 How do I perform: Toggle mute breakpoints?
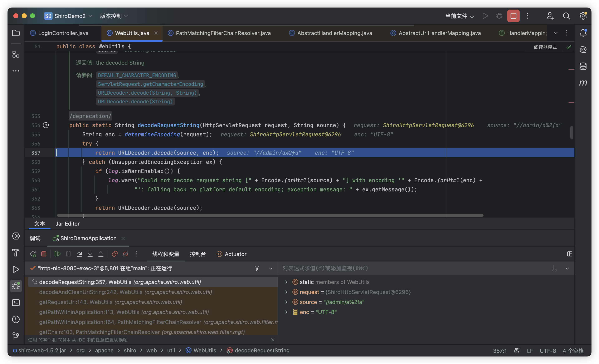tap(125, 254)
